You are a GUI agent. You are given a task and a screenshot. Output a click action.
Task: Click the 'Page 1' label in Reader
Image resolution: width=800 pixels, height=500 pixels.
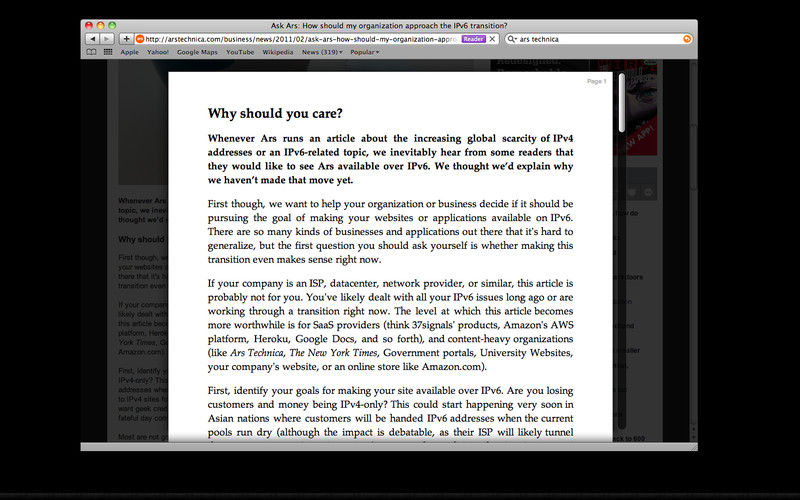tap(596, 81)
